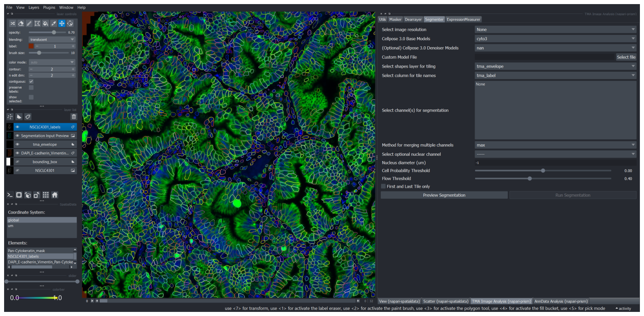Open Select image resolution dropdown

555,30
